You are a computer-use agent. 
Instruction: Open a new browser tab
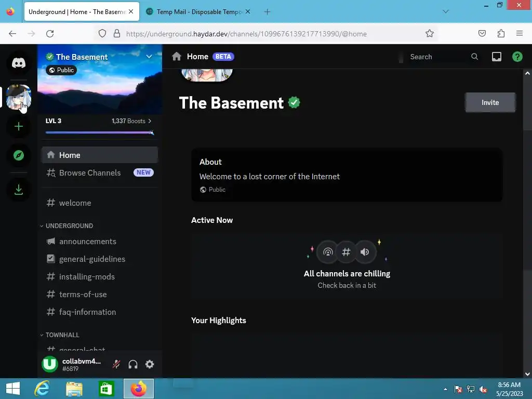(x=268, y=12)
